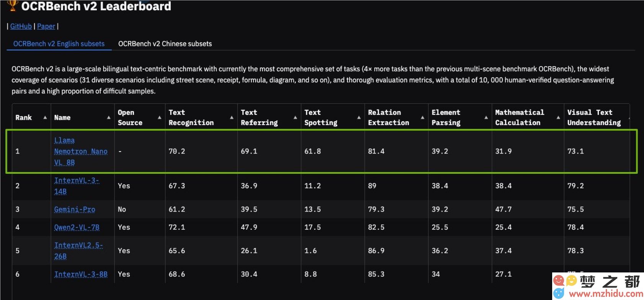The width and height of the screenshot is (644, 300).
Task: Sort by Text Recognition arrow
Action: click(x=232, y=117)
